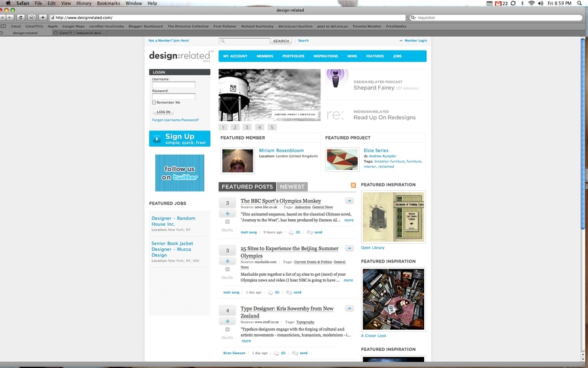Click the add bookmark plus button
This screenshot has width=588, height=368.
coord(43,18)
